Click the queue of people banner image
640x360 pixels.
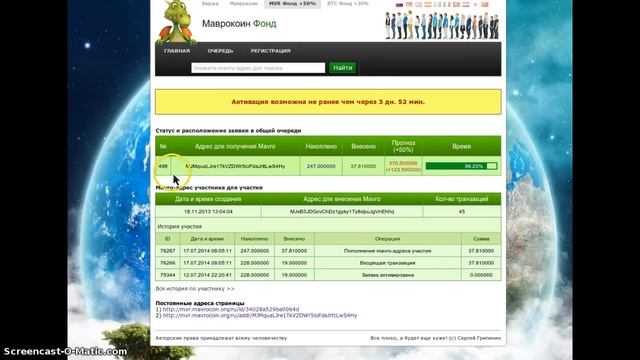click(442, 26)
